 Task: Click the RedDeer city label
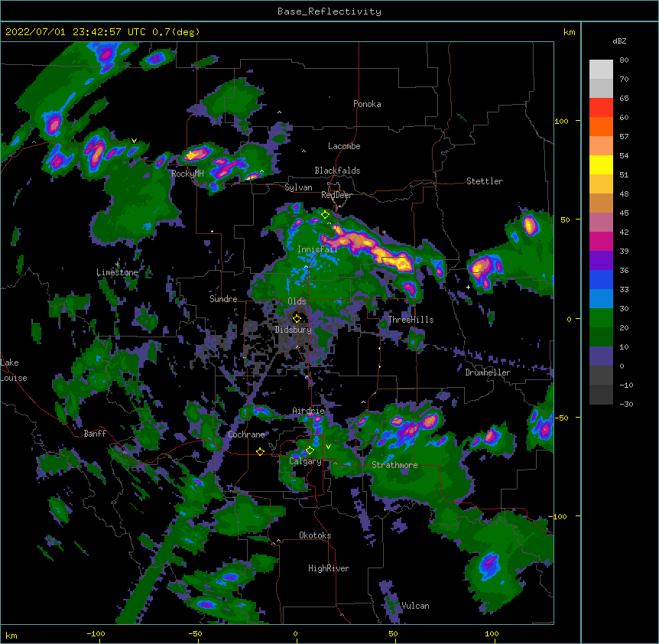336,195
